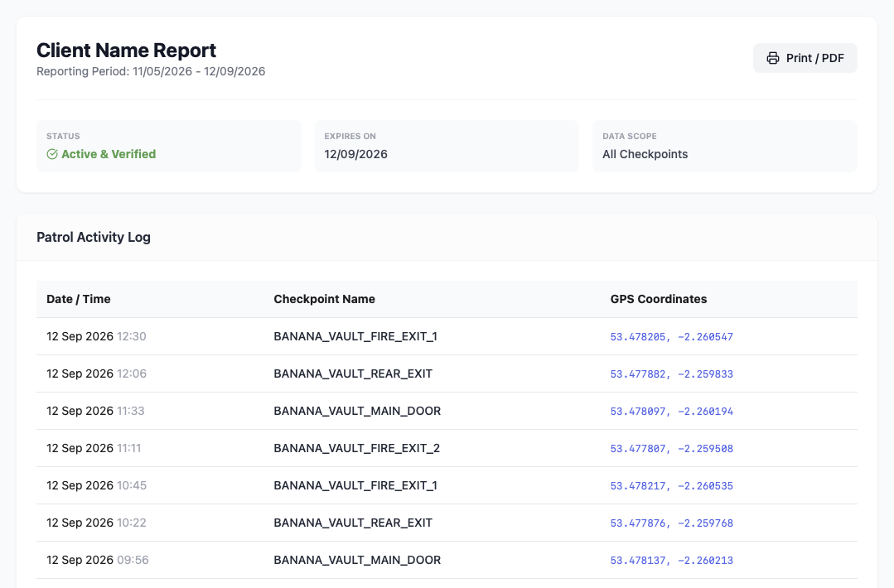The height and width of the screenshot is (588, 894).
Task: Click the Checkpoint Name column header
Action: pyautogui.click(x=325, y=299)
